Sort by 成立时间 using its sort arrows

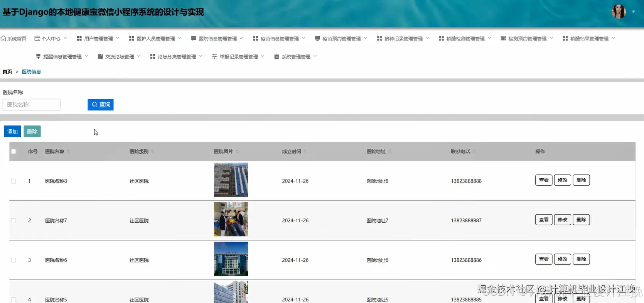click(x=305, y=151)
